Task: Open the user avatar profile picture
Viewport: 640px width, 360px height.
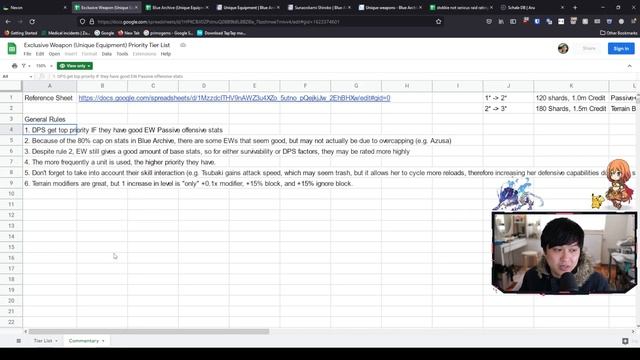Action: [563, 49]
